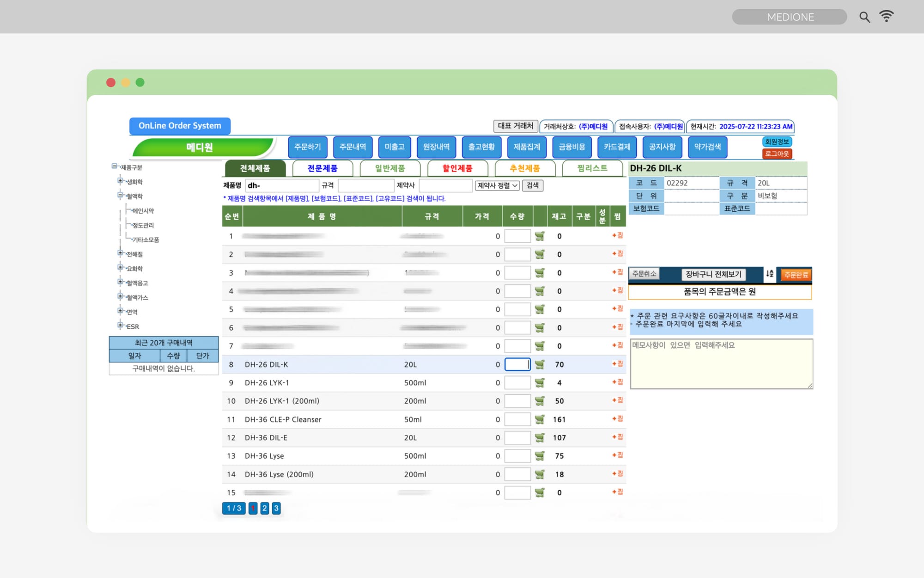Click the 찜 wishlist icon for DH-26 LYK-1
Viewport: 924px width, 578px height.
click(617, 382)
